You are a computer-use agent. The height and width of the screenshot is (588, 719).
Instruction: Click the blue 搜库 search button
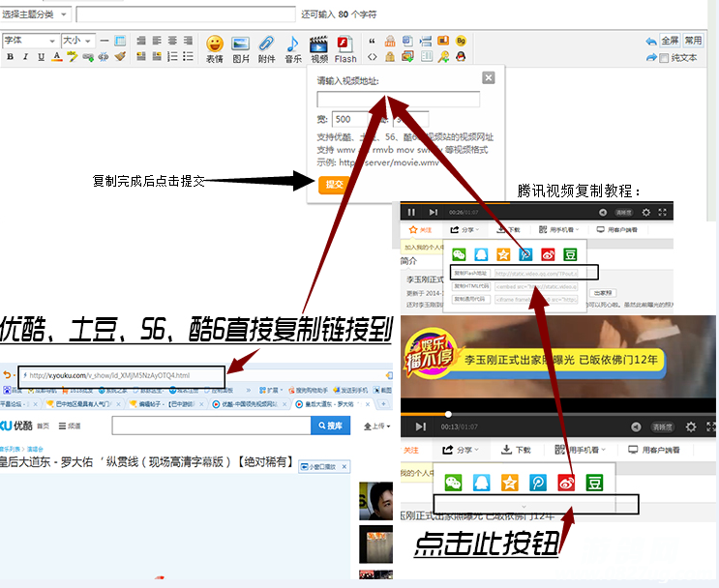(334, 426)
